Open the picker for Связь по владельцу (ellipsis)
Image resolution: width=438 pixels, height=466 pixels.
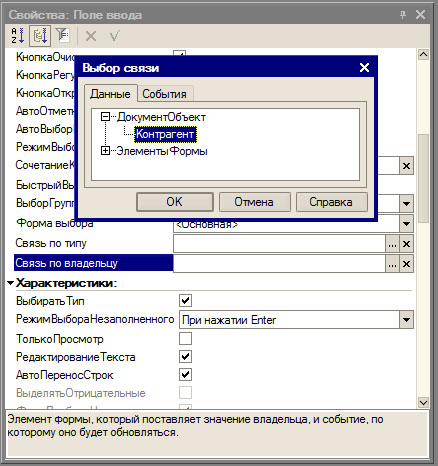point(392,264)
